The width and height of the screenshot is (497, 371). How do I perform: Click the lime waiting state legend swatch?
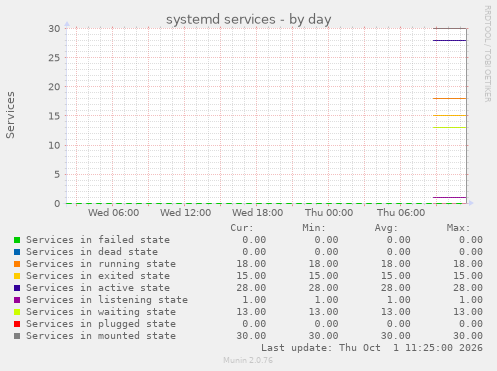coord(17,312)
